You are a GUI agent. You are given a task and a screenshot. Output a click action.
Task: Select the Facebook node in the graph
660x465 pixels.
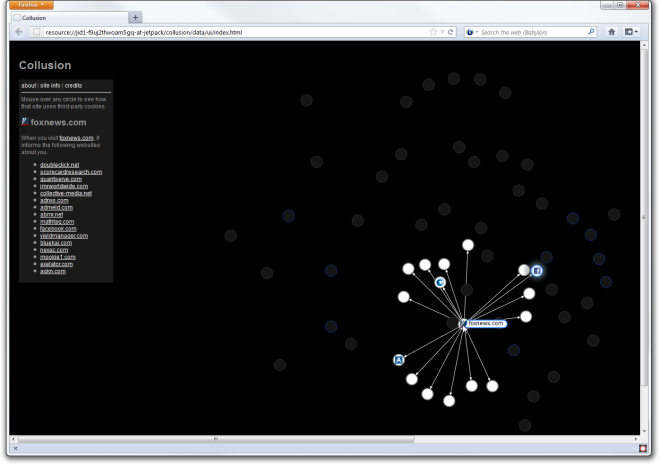pyautogui.click(x=537, y=271)
